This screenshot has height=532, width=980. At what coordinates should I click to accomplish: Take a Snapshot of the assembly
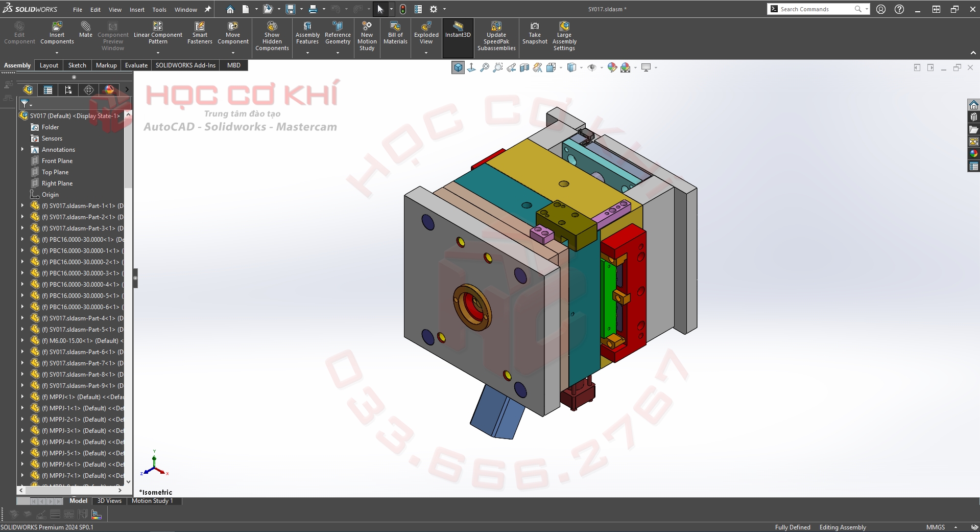coord(535,34)
